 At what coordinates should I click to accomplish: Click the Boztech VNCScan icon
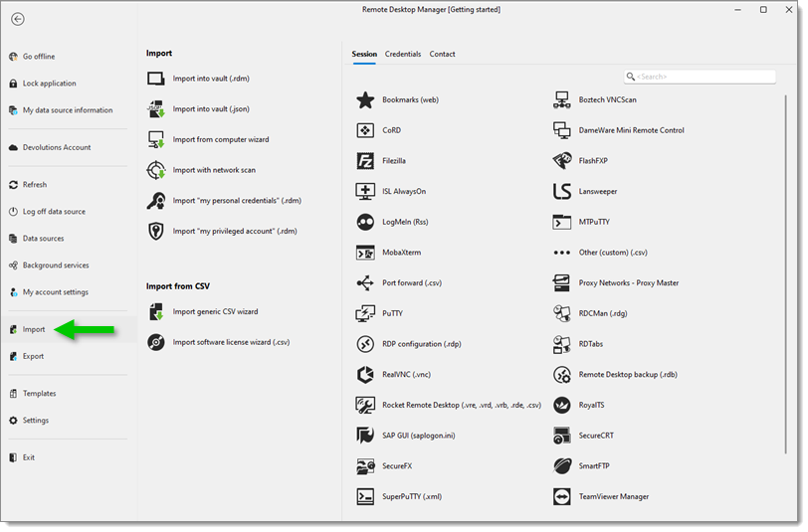pyautogui.click(x=561, y=99)
